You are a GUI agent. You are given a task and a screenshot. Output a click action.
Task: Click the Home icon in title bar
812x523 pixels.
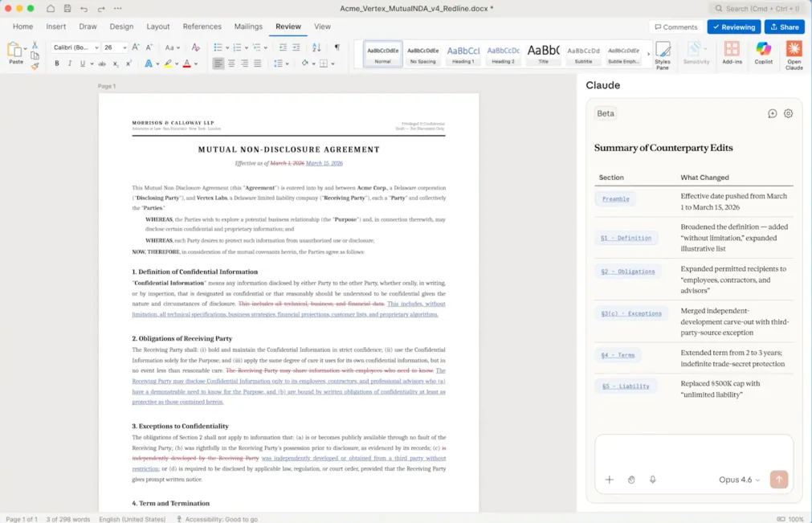click(51, 8)
